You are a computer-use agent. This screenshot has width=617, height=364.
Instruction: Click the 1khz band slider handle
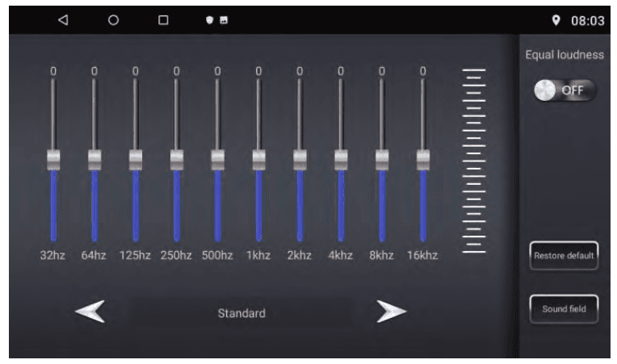point(258,159)
